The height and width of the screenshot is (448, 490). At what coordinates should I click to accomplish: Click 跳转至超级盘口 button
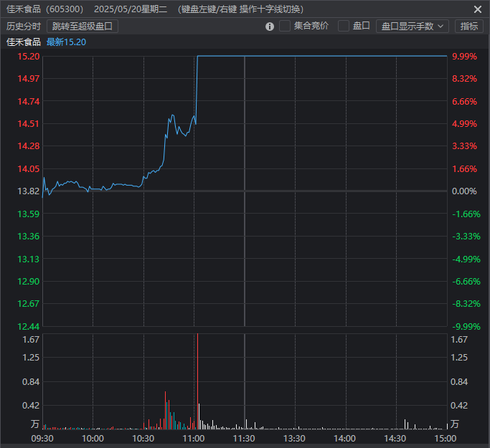click(83, 26)
